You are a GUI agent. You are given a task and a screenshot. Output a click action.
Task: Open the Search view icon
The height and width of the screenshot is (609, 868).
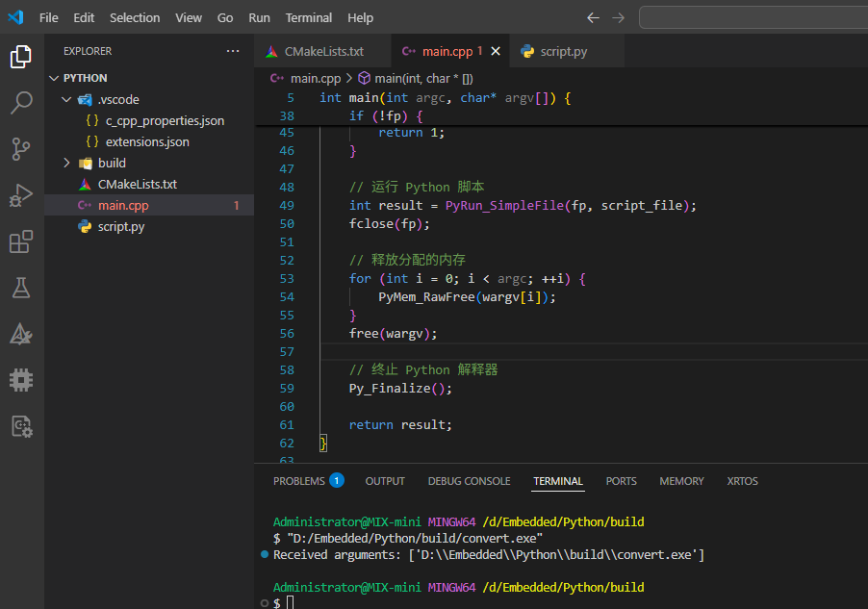coord(21,102)
